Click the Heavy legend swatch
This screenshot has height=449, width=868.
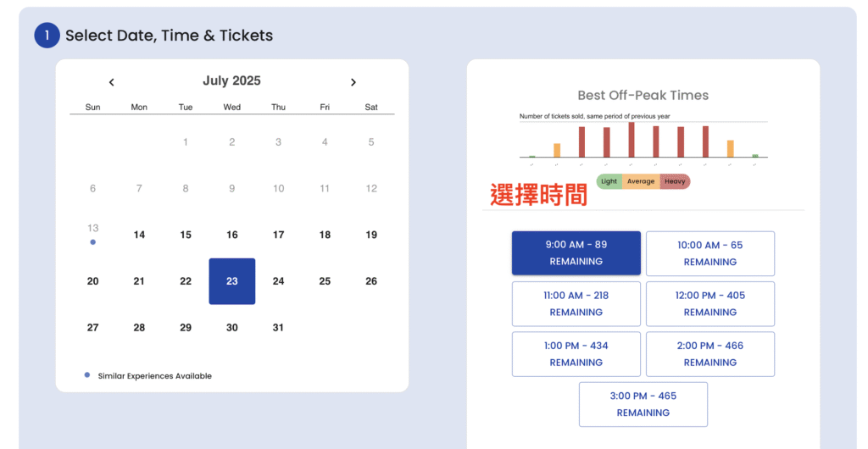tap(675, 181)
